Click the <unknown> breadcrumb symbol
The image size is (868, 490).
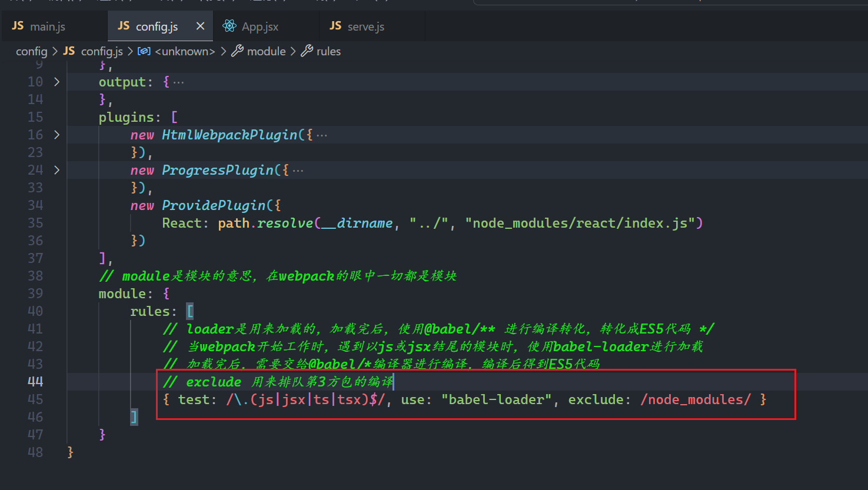185,52
